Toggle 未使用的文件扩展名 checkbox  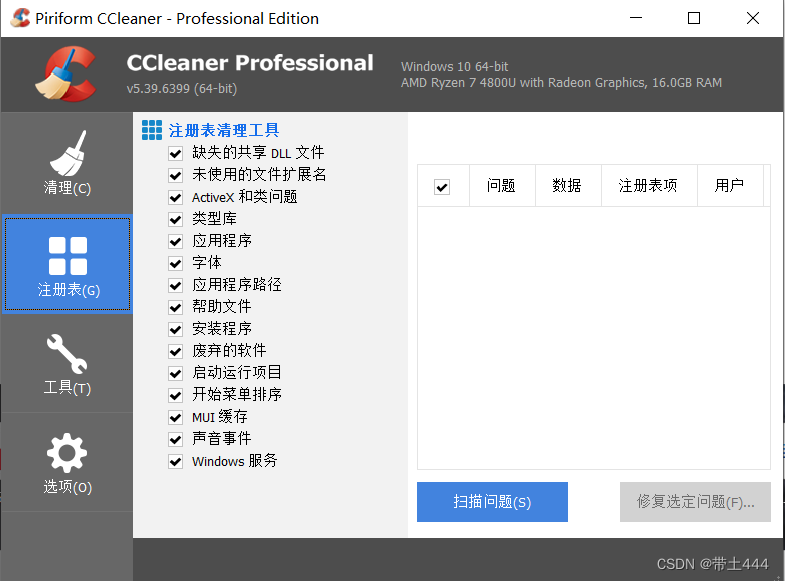(175, 175)
